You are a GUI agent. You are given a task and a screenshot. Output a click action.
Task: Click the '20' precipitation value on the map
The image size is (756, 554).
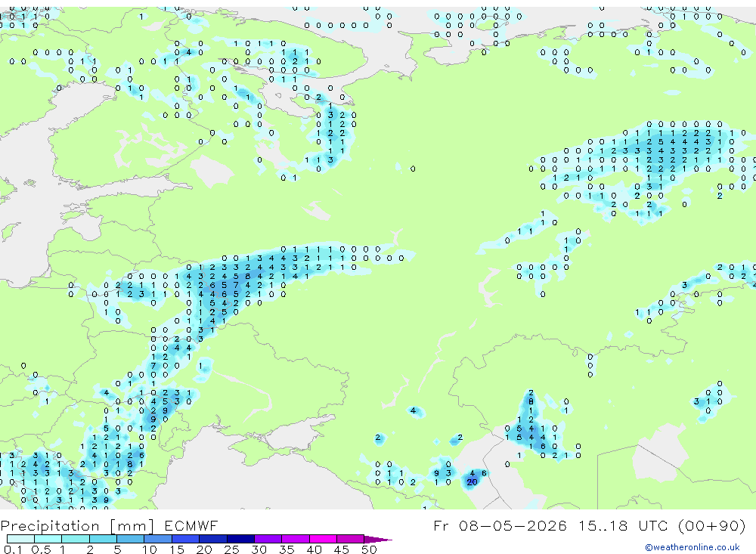[x=472, y=482]
